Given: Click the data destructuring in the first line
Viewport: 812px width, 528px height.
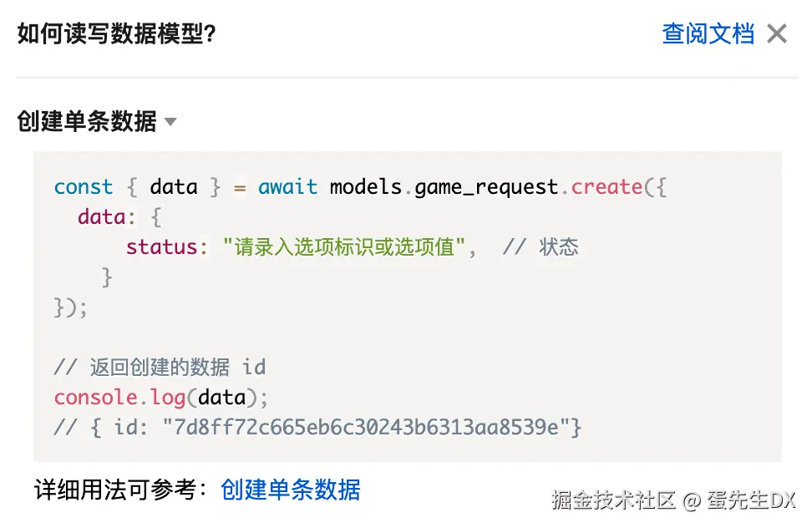Looking at the screenshot, I should (x=173, y=186).
